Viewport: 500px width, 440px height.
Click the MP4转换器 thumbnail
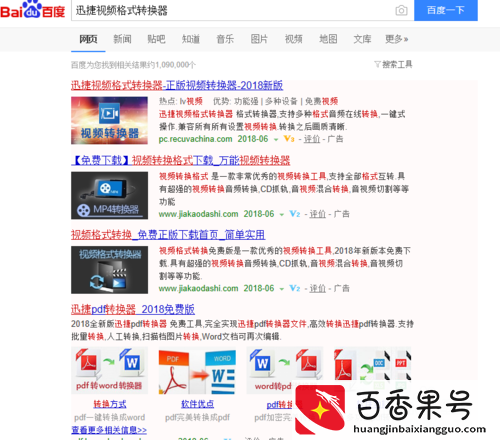pyautogui.click(x=109, y=195)
